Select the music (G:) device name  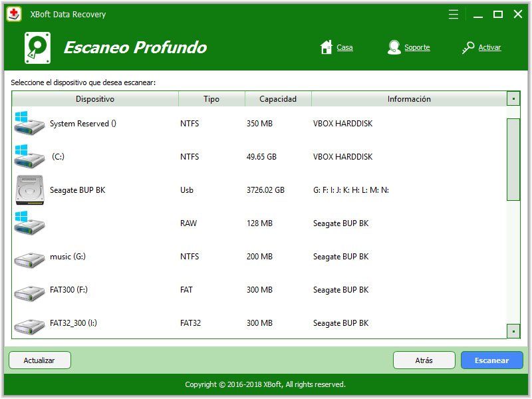click(68, 257)
